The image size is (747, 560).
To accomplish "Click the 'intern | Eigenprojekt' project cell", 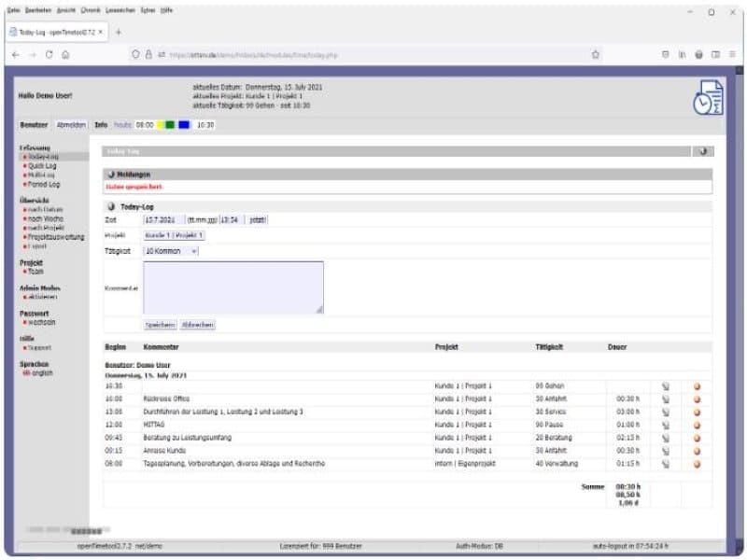I will pos(465,464).
